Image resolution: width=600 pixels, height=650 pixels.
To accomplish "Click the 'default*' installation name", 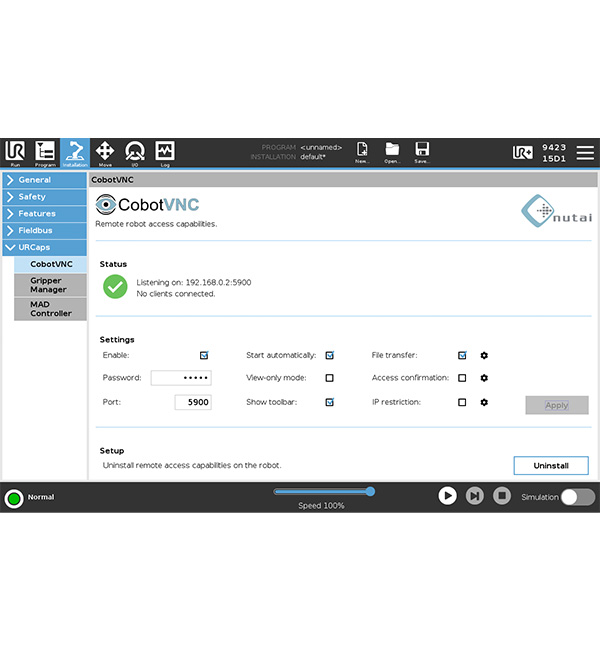I will 313,157.
